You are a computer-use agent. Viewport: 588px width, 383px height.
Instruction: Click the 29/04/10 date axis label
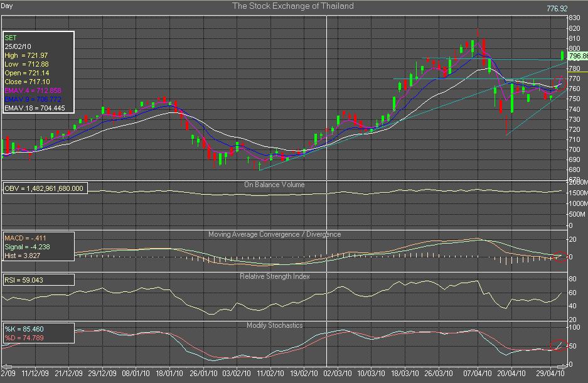[x=550, y=374]
